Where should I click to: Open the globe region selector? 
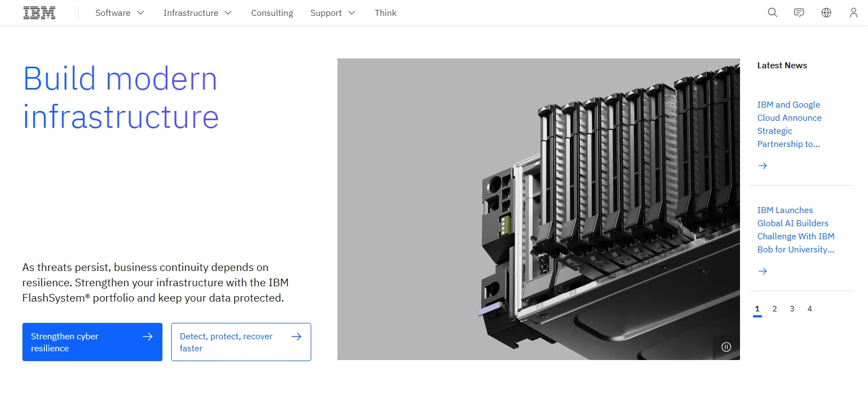[826, 13]
